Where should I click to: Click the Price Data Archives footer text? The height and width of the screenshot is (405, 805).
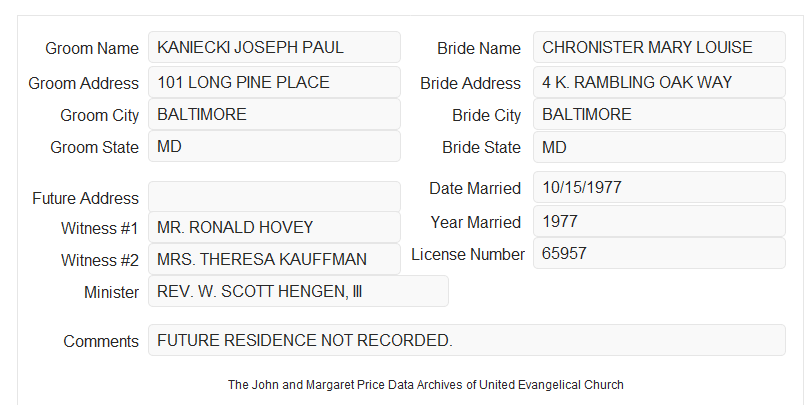pos(426,385)
